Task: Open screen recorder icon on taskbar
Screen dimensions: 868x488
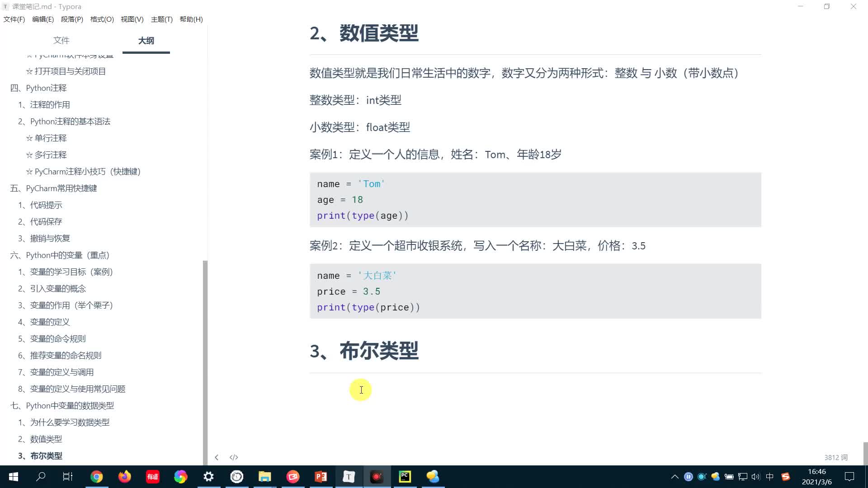Action: pos(377,477)
